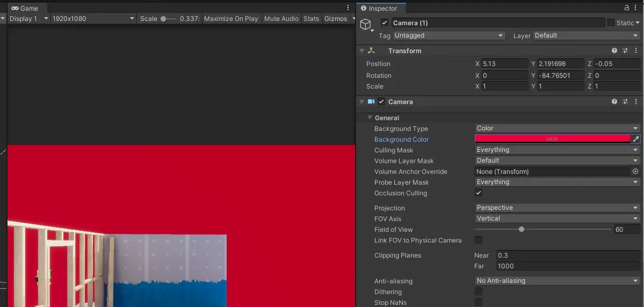
Task: Open the Tag Untagged dropdown
Action: tap(449, 36)
